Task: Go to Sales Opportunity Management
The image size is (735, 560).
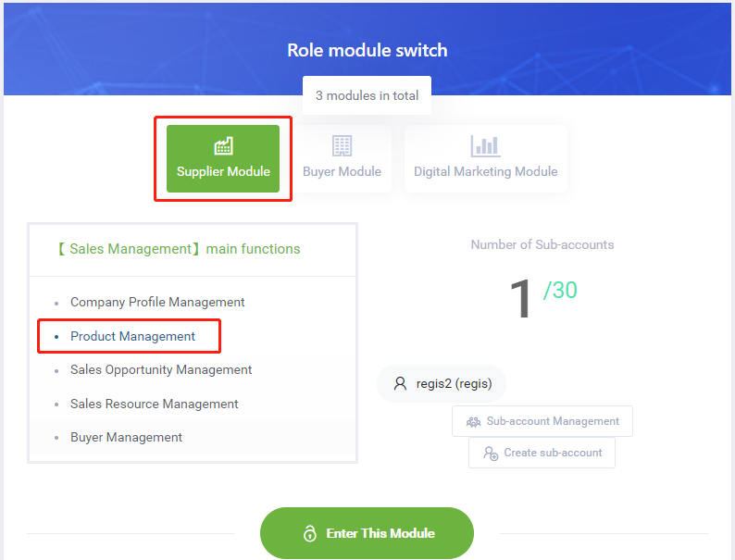Action: [161, 369]
